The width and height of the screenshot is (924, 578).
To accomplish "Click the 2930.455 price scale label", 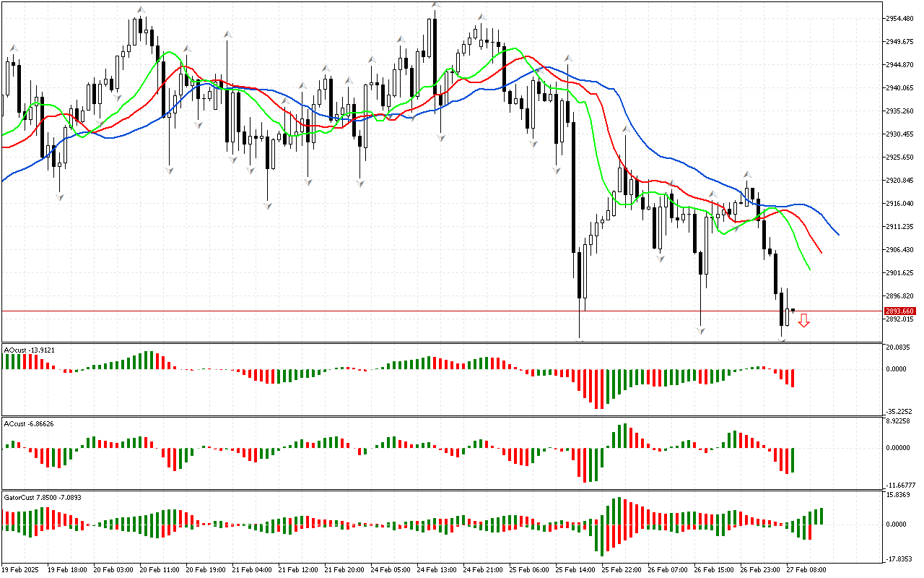I will pyautogui.click(x=901, y=134).
